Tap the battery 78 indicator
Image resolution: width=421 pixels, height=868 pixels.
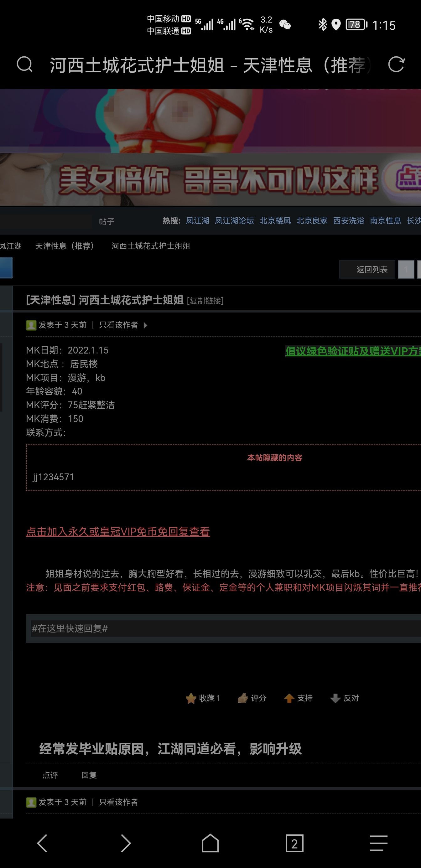coord(356,25)
